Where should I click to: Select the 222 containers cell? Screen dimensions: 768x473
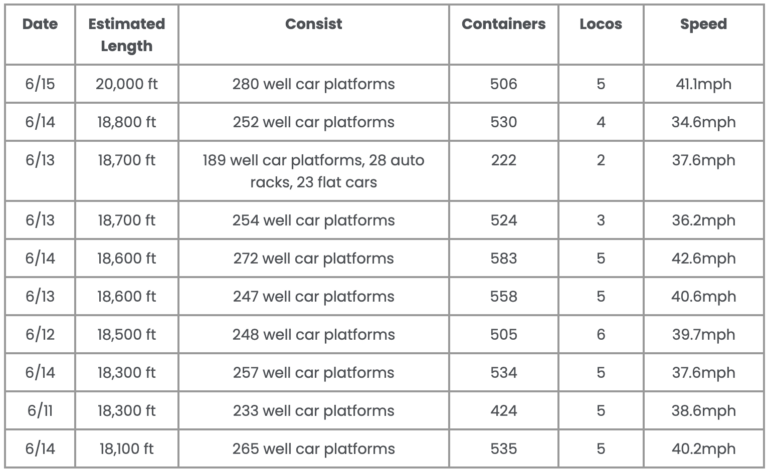point(504,171)
